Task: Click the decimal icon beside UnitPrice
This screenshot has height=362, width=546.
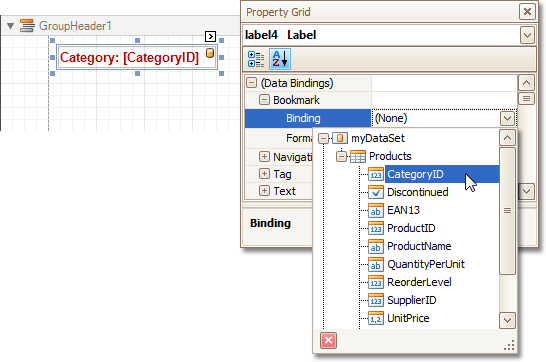Action: point(376,318)
